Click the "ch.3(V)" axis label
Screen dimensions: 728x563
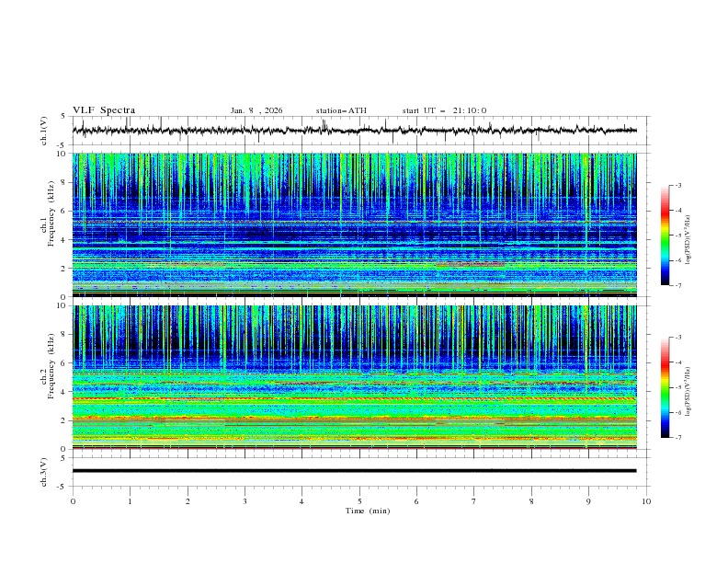point(44,472)
